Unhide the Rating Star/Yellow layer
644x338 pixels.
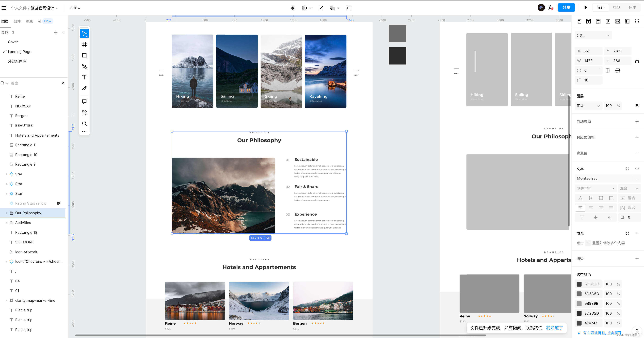[x=58, y=203]
